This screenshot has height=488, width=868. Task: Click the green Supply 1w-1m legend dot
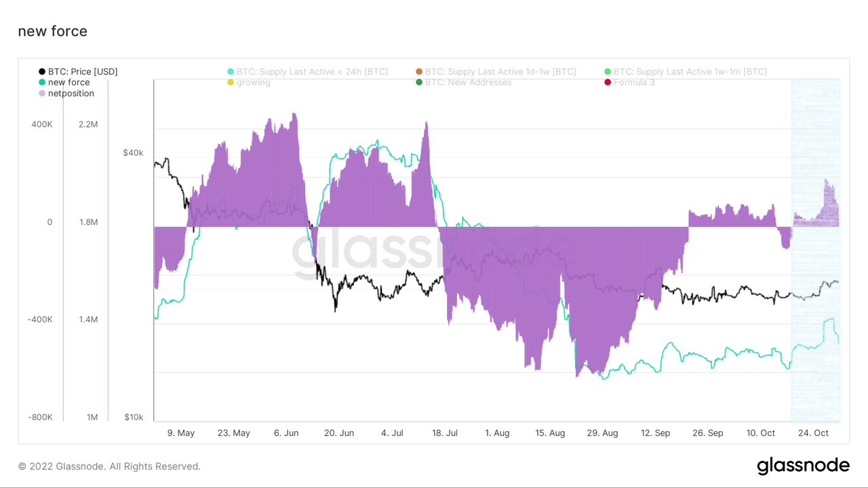click(608, 72)
